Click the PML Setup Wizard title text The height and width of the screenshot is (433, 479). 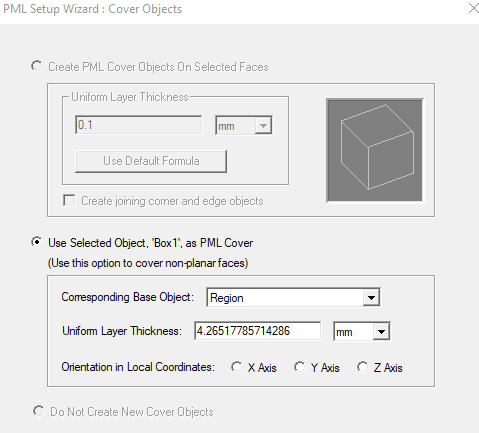point(93,9)
